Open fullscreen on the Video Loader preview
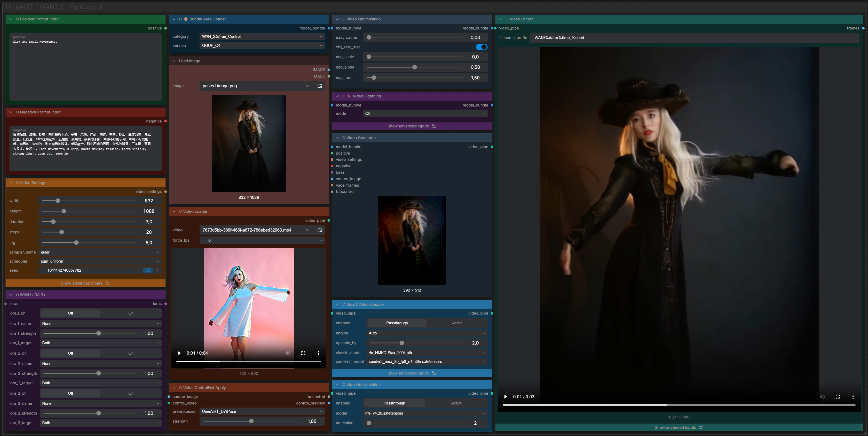 coord(303,353)
